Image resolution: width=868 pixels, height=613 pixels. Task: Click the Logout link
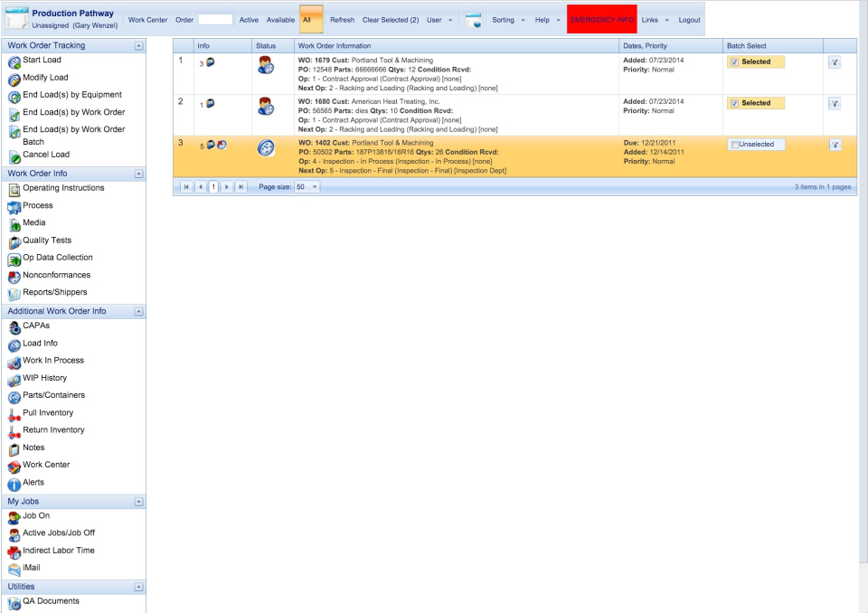point(689,20)
